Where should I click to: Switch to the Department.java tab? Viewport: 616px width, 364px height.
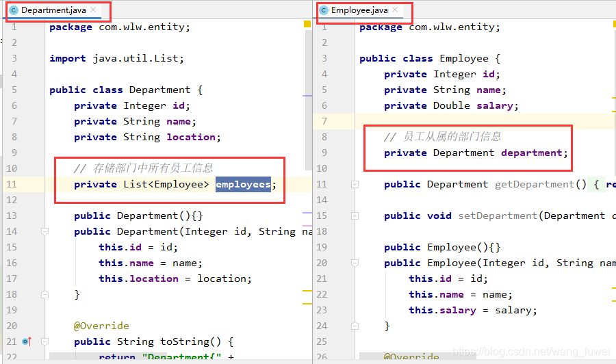pyautogui.click(x=53, y=10)
